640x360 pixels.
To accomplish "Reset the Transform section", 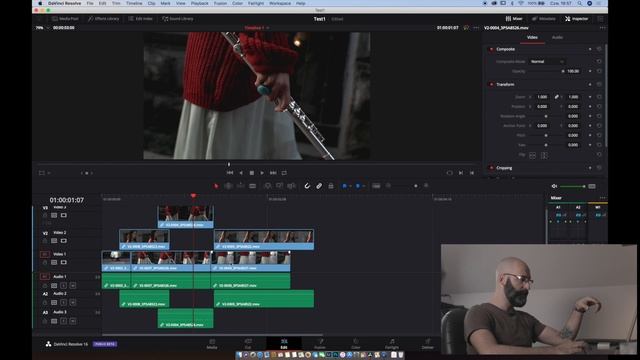I will pyautogui.click(x=599, y=84).
